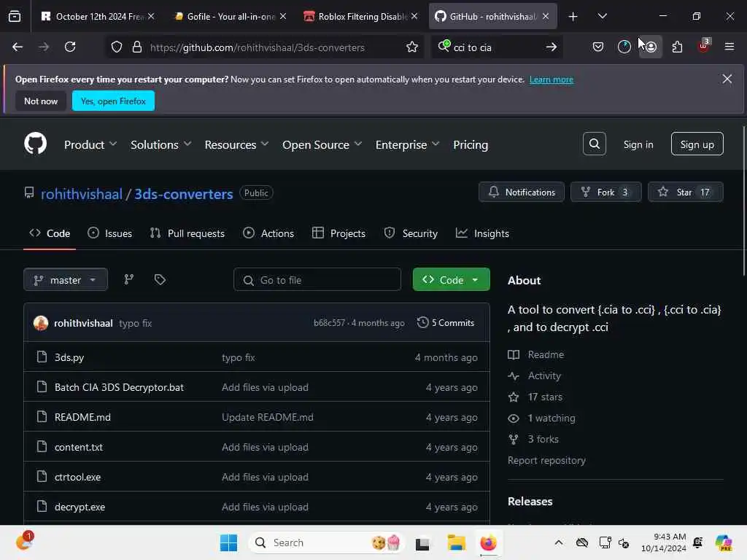Open rohithvishaal owner profile link

[x=82, y=194]
